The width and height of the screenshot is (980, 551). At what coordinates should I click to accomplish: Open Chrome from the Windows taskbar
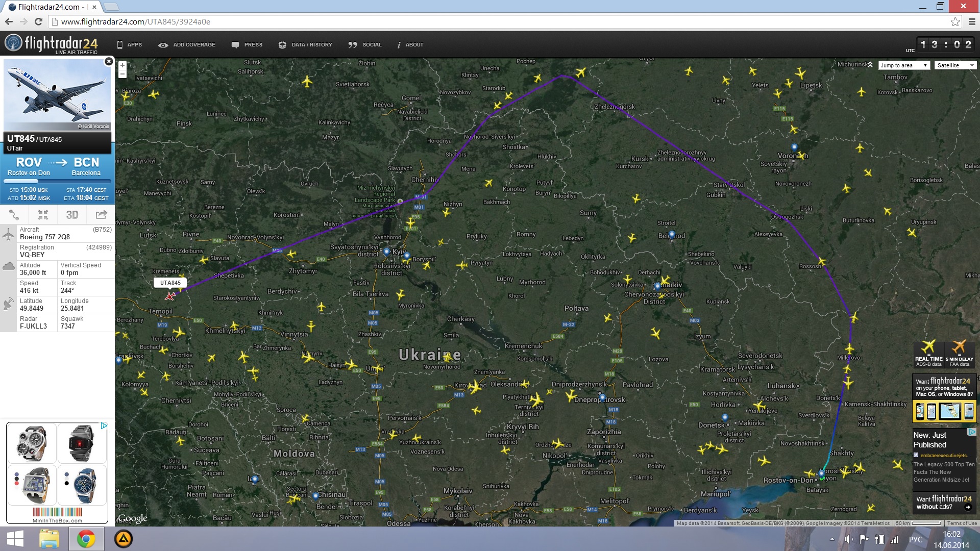(86, 539)
